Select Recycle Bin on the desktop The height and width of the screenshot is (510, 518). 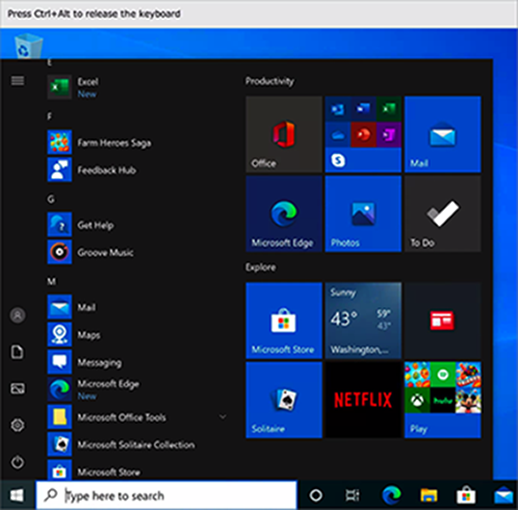[28, 45]
